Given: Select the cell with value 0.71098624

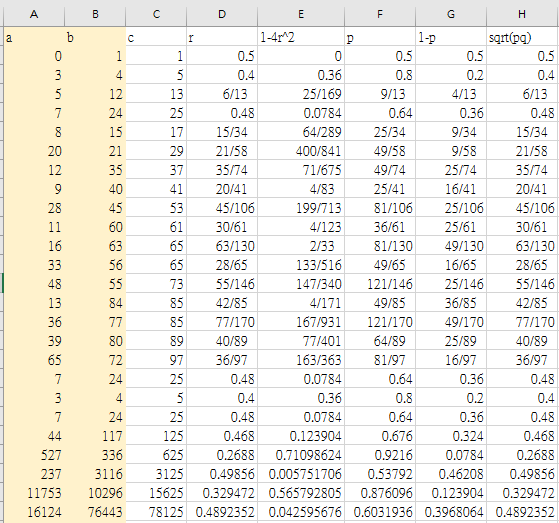Looking at the screenshot, I should pyautogui.click(x=301, y=455).
